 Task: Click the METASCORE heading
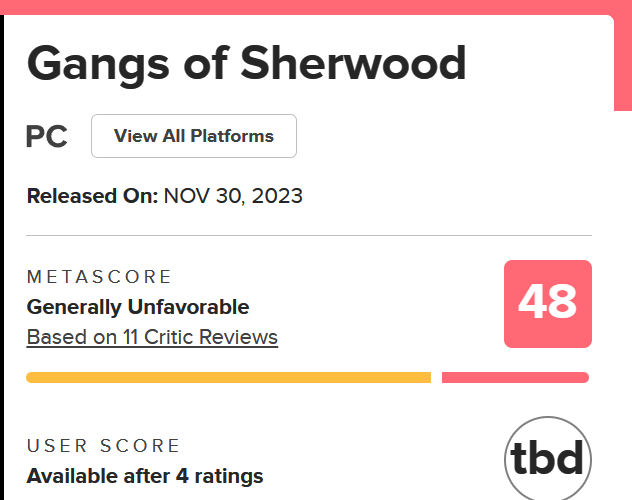click(99, 277)
